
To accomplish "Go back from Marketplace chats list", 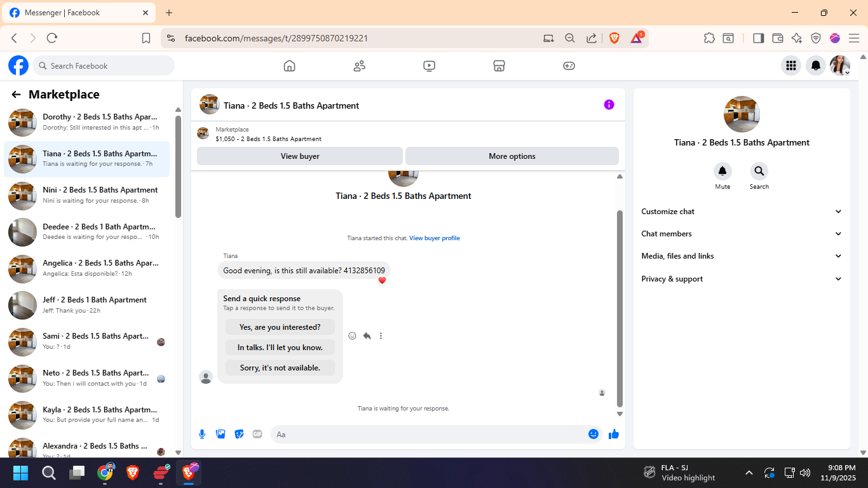I will (x=16, y=95).
